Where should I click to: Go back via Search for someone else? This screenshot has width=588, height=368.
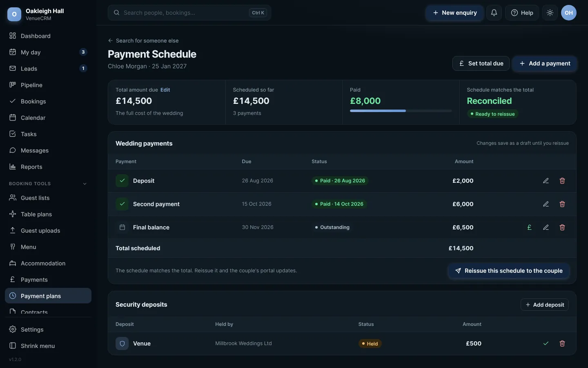143,40
